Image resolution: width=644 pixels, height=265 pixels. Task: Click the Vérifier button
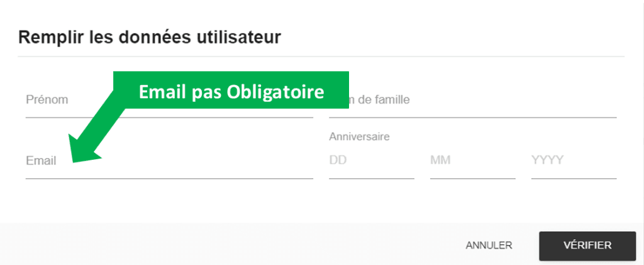[586, 245]
